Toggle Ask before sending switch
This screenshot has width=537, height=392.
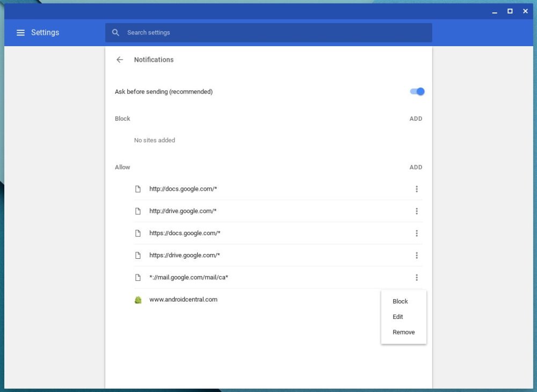tap(417, 91)
